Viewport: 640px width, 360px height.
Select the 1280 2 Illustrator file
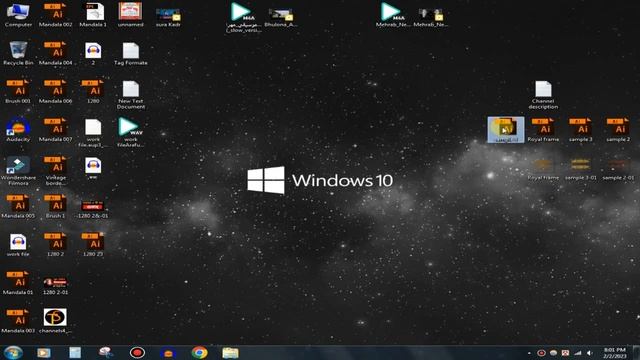pyautogui.click(x=56, y=244)
